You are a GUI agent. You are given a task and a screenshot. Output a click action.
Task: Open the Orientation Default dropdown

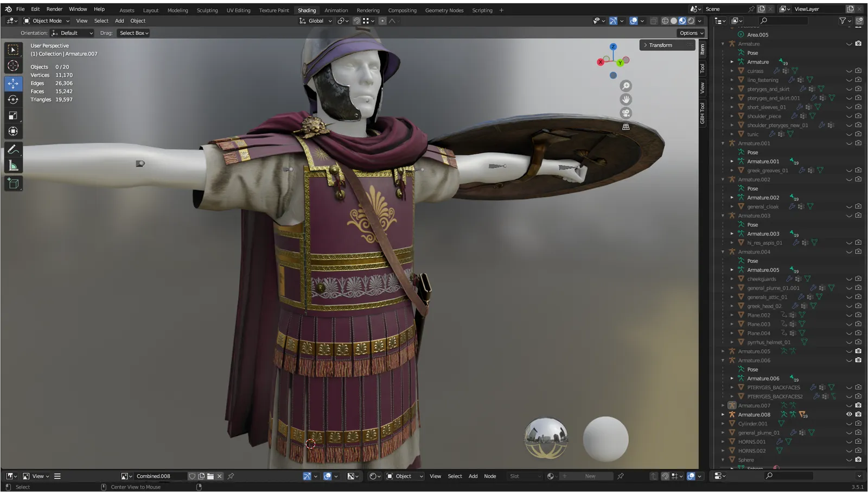click(x=72, y=33)
